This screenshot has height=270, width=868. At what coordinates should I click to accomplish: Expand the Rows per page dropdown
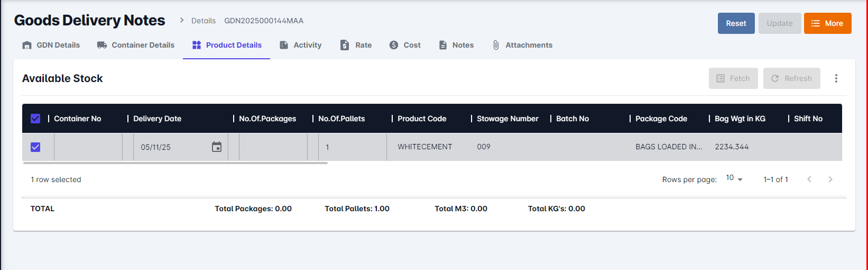(x=734, y=178)
